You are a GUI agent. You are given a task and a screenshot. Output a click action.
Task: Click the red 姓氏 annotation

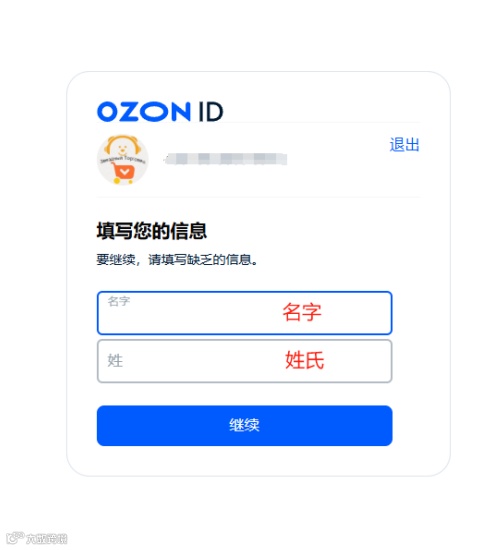coord(305,360)
